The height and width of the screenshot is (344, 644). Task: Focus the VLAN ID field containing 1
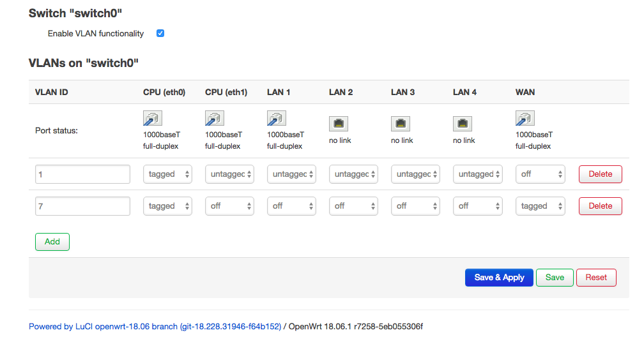pyautogui.click(x=82, y=174)
